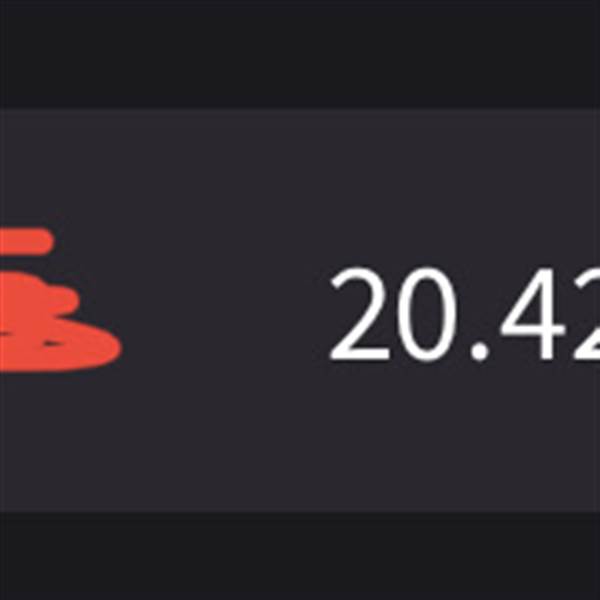Click the wide base of the red icon
The height and width of the screenshot is (600, 600).
pyautogui.click(x=59, y=349)
